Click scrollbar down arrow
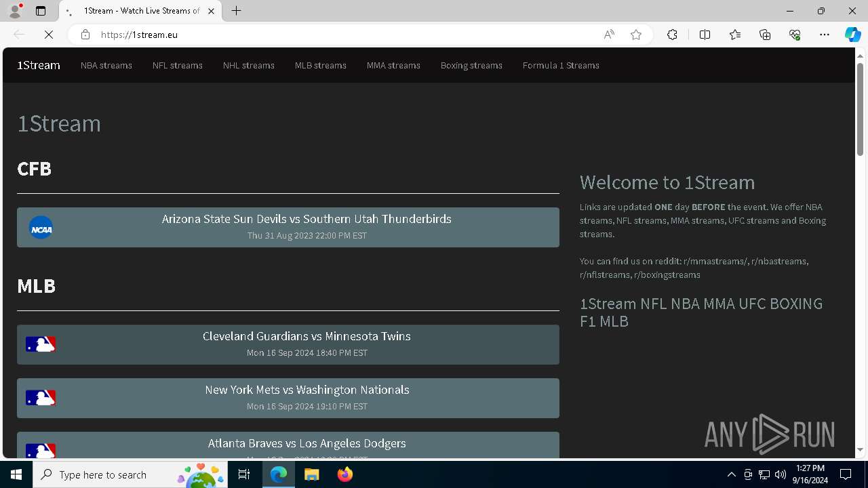 [860, 450]
